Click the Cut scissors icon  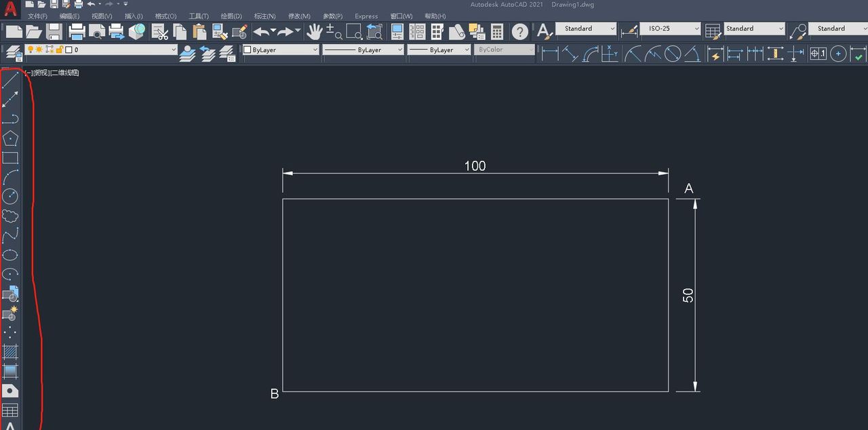(160, 31)
